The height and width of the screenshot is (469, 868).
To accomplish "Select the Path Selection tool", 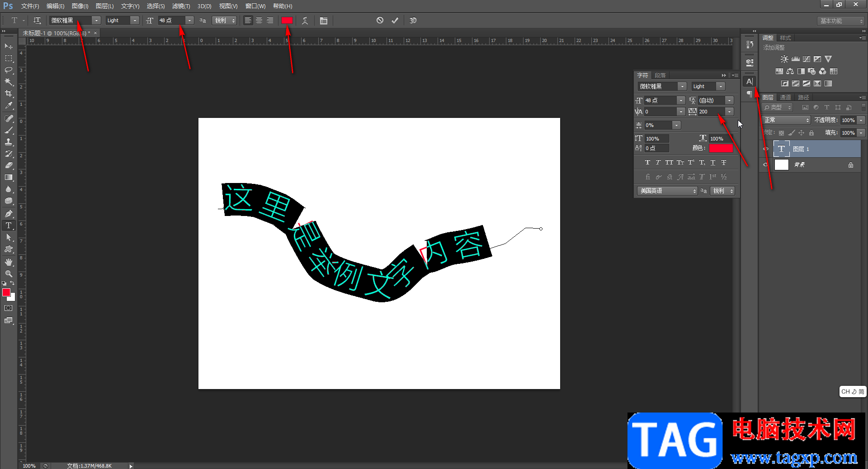I will tap(9, 237).
